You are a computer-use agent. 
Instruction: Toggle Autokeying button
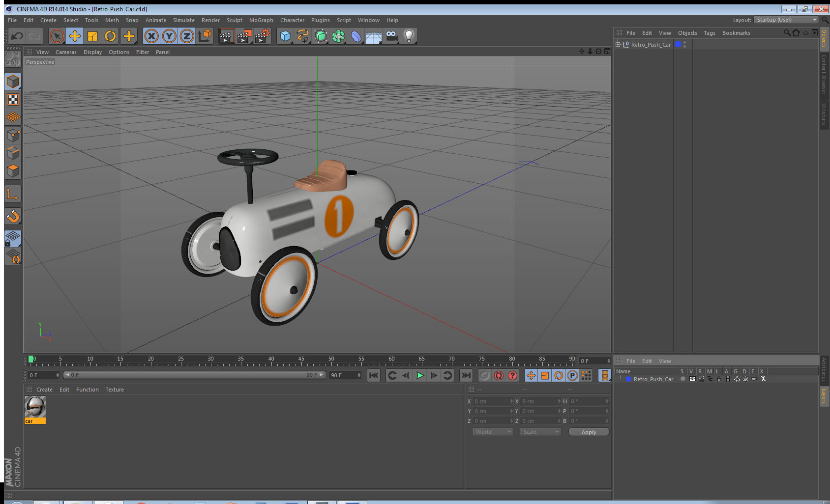499,375
